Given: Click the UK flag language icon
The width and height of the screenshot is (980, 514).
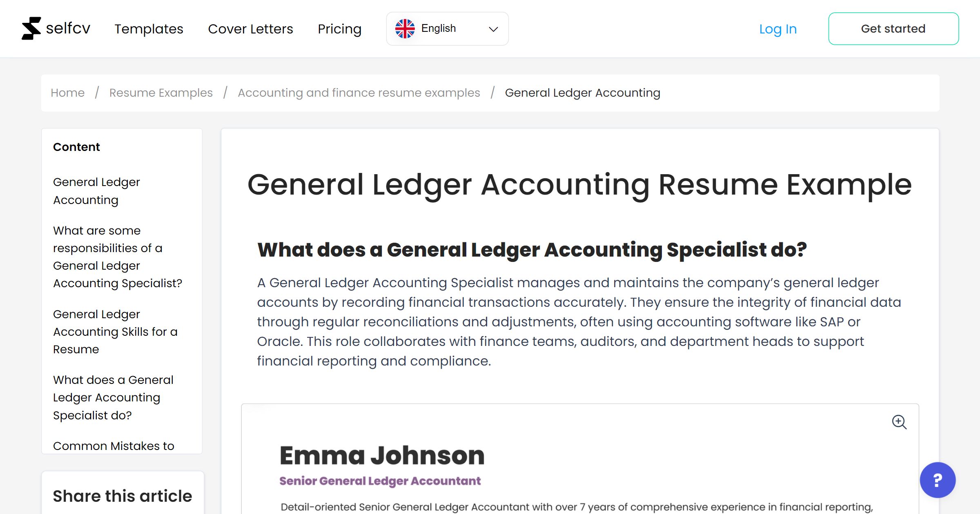Looking at the screenshot, I should (405, 29).
